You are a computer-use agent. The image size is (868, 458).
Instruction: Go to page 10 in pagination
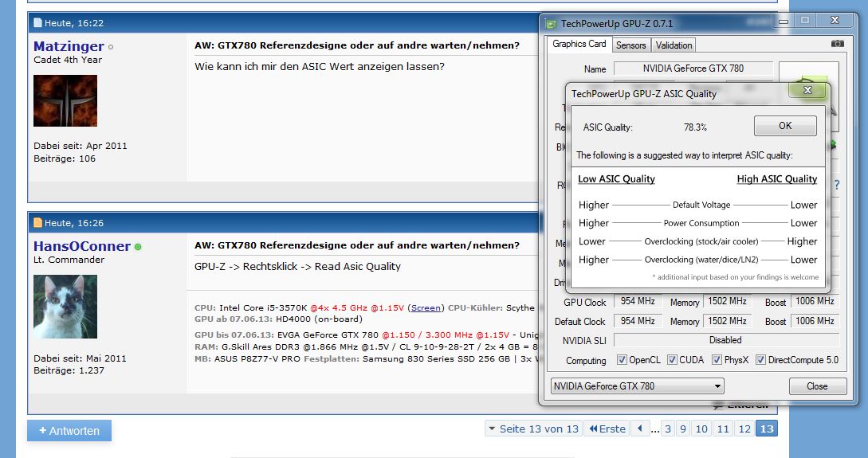coord(701,429)
